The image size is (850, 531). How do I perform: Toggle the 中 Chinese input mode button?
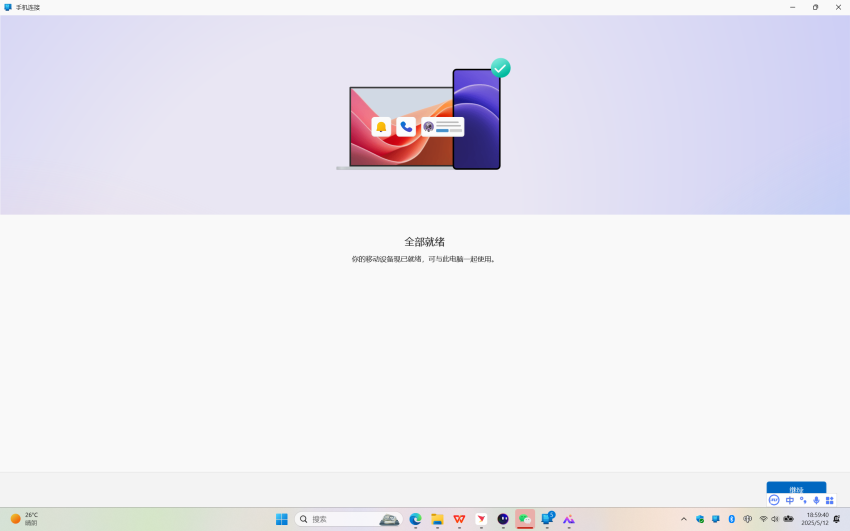tap(790, 500)
